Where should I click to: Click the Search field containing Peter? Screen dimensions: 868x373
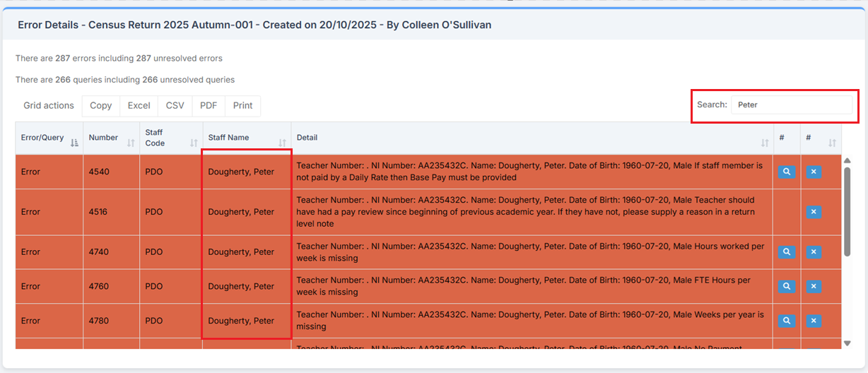(792, 105)
